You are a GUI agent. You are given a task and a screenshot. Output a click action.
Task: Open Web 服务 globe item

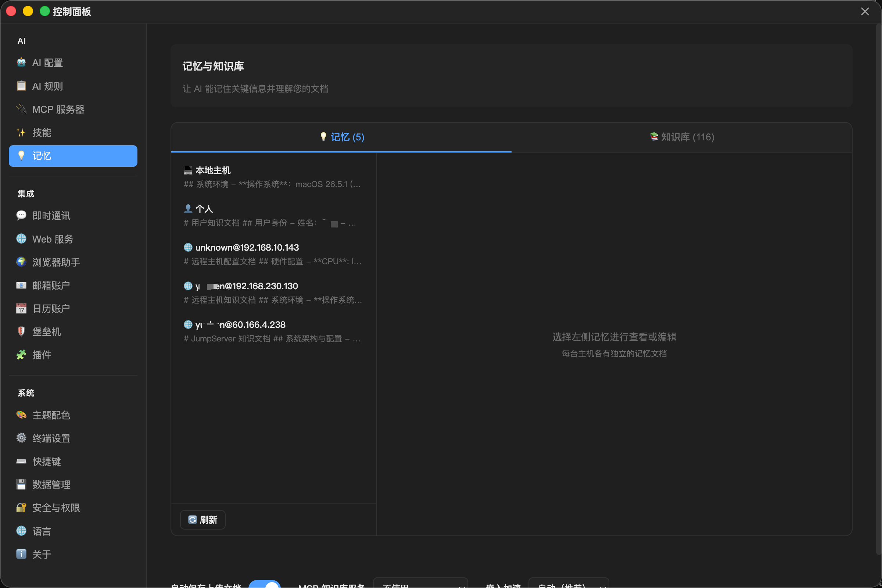click(73, 239)
